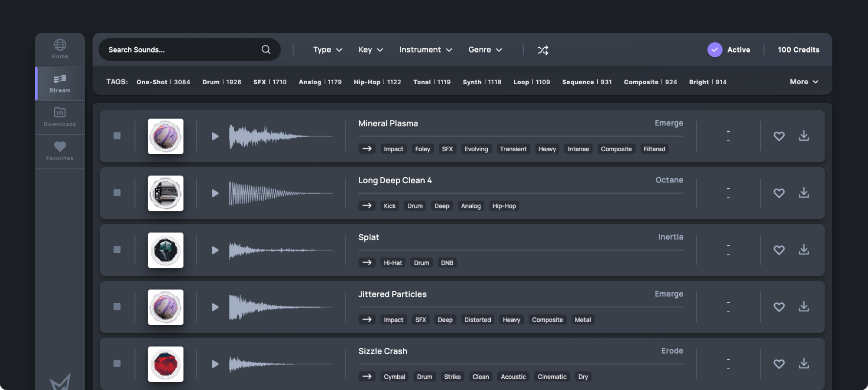Open the Favorites sidebar tab

60,151
